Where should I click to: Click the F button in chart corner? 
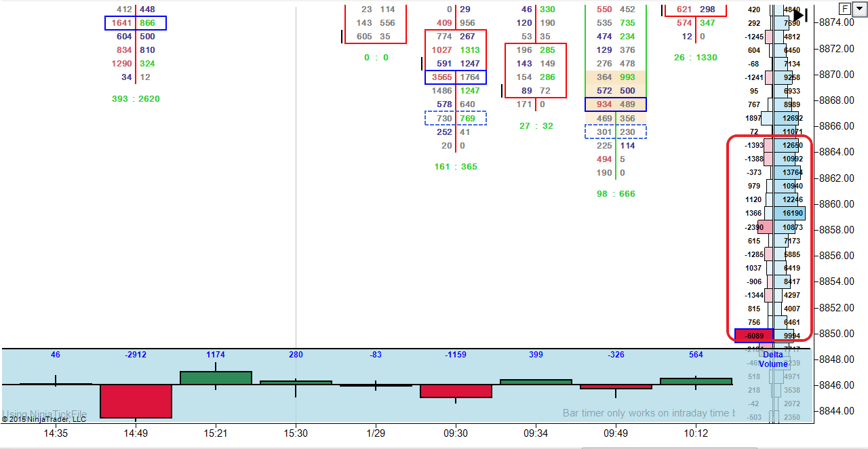coord(844,9)
